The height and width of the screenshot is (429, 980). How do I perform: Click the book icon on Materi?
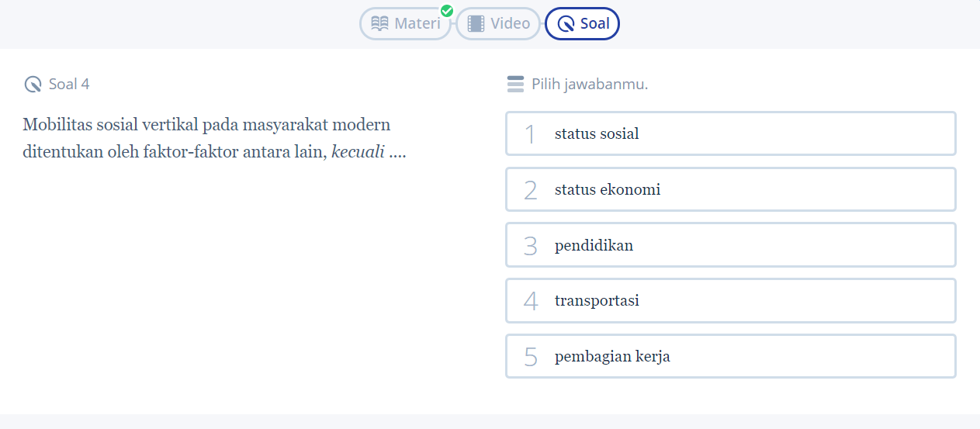coord(380,24)
